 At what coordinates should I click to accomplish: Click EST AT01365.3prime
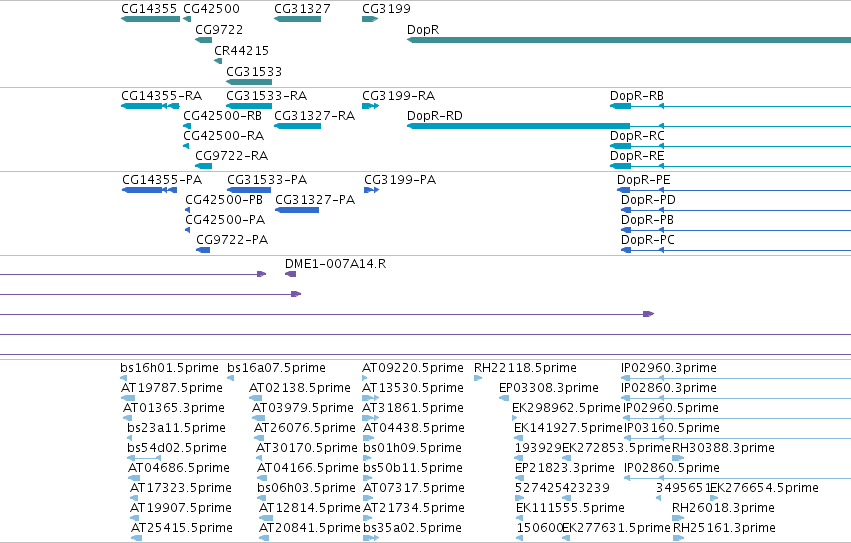[128, 418]
